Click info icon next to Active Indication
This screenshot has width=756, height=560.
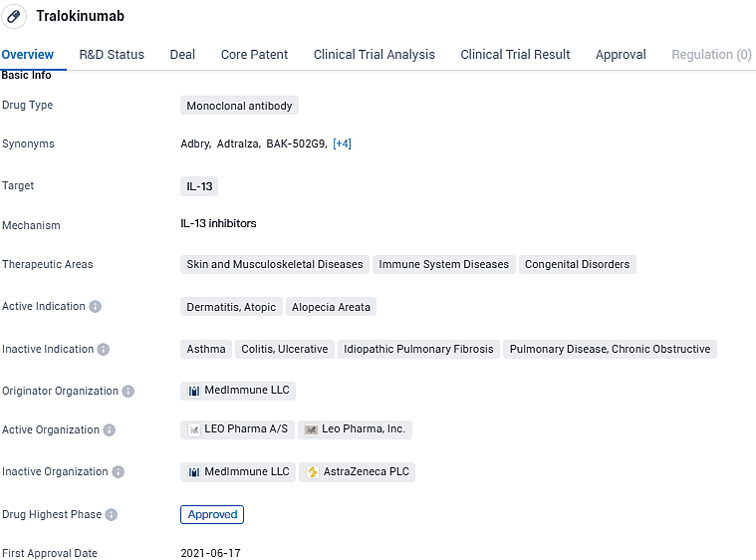(x=95, y=307)
